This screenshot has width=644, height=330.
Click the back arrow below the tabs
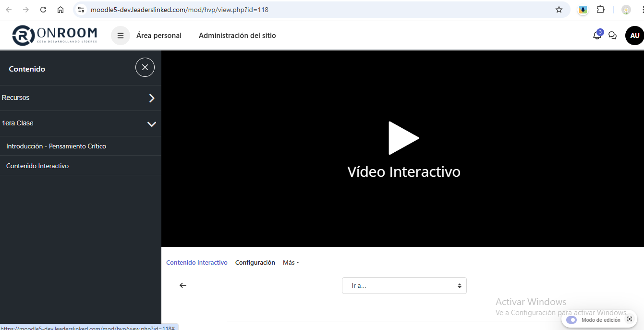point(183,285)
